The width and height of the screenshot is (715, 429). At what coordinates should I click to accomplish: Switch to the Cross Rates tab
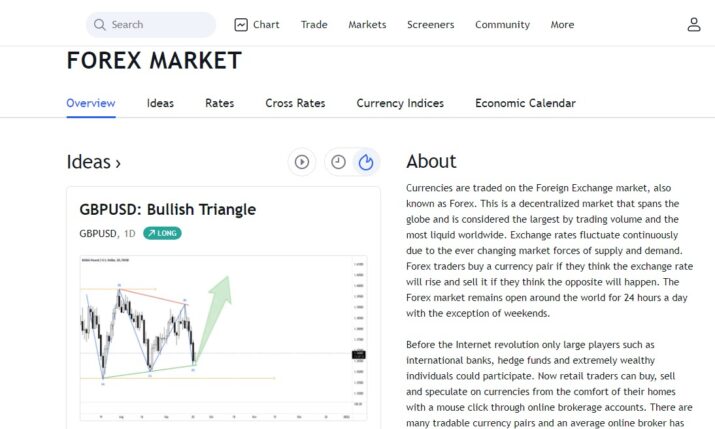(295, 103)
